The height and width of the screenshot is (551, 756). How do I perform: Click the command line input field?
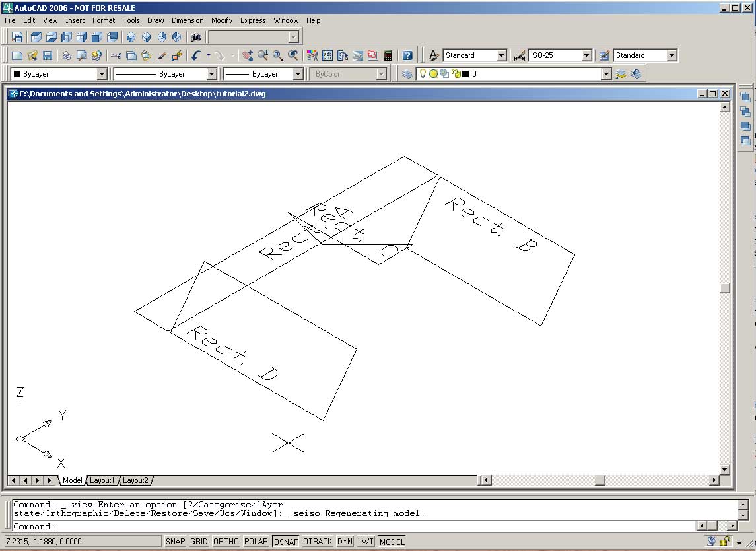355,526
